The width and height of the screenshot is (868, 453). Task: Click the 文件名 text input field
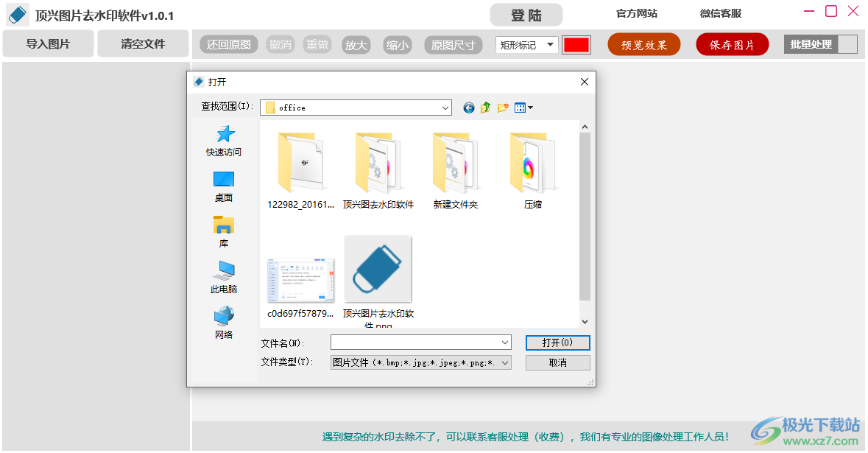point(415,343)
